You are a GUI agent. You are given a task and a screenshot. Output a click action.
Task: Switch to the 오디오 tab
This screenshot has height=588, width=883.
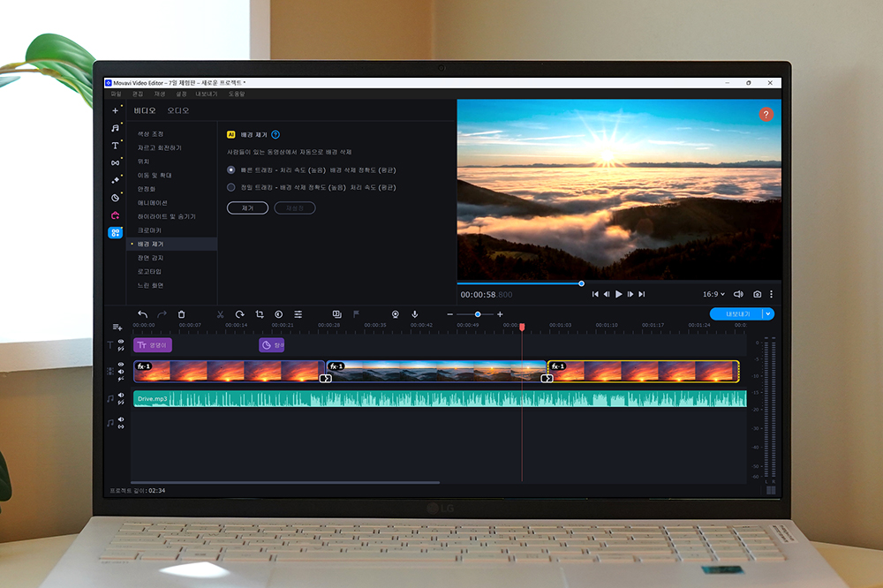(x=178, y=111)
